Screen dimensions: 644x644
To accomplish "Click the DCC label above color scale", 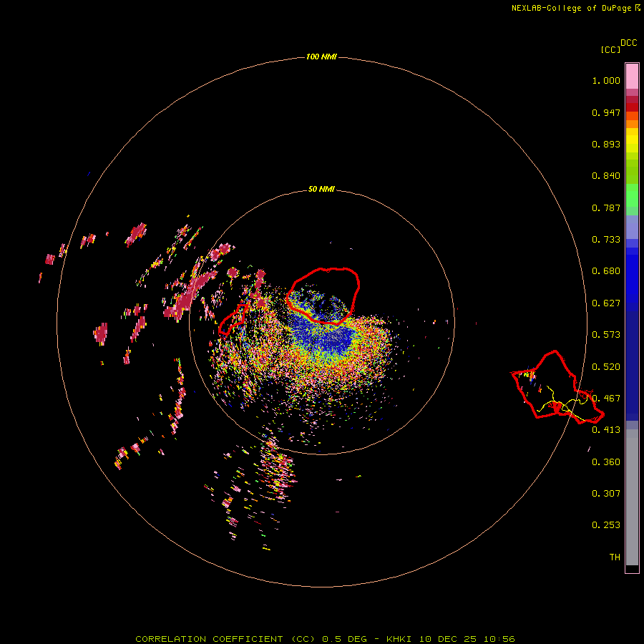I will (628, 43).
